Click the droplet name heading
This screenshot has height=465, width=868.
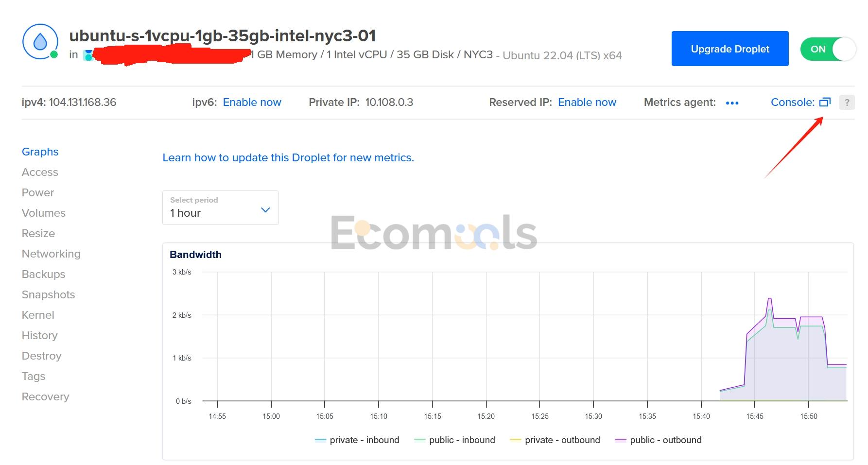coord(223,35)
